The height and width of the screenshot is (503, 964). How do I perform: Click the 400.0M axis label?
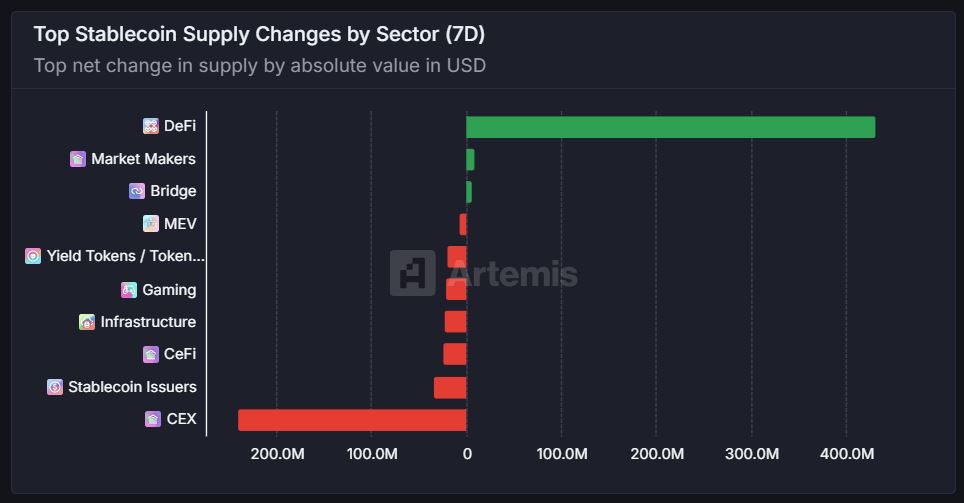click(x=846, y=454)
